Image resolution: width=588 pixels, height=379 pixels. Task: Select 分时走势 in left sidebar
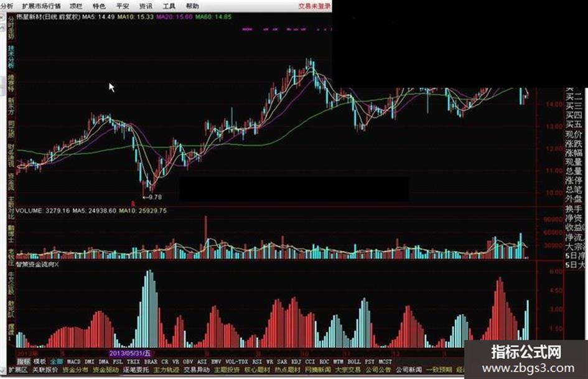[x=11, y=28]
